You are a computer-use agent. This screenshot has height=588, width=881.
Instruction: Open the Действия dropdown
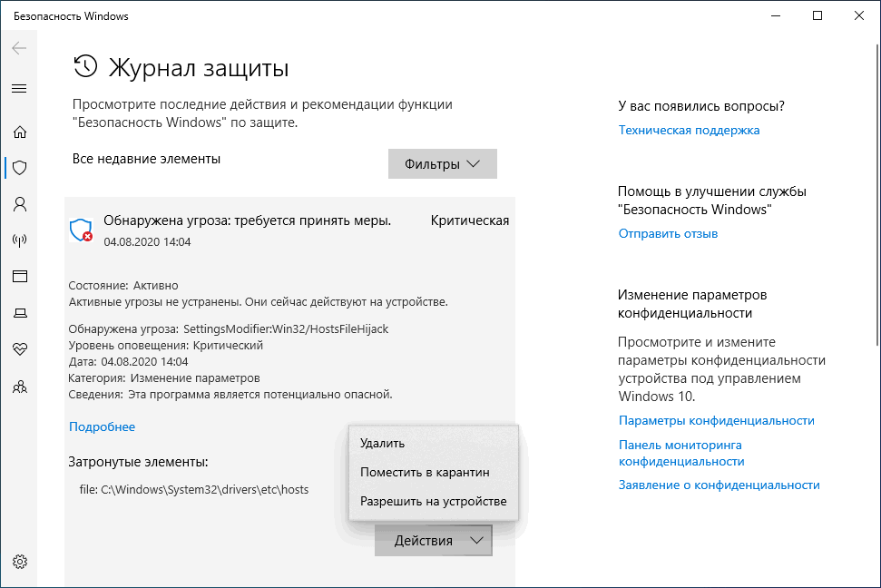point(433,540)
